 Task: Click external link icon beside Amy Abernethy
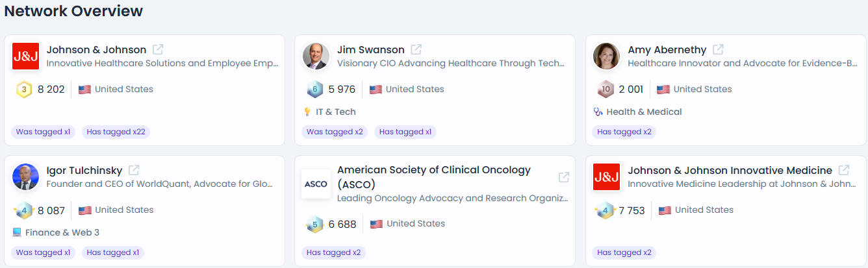(718, 49)
